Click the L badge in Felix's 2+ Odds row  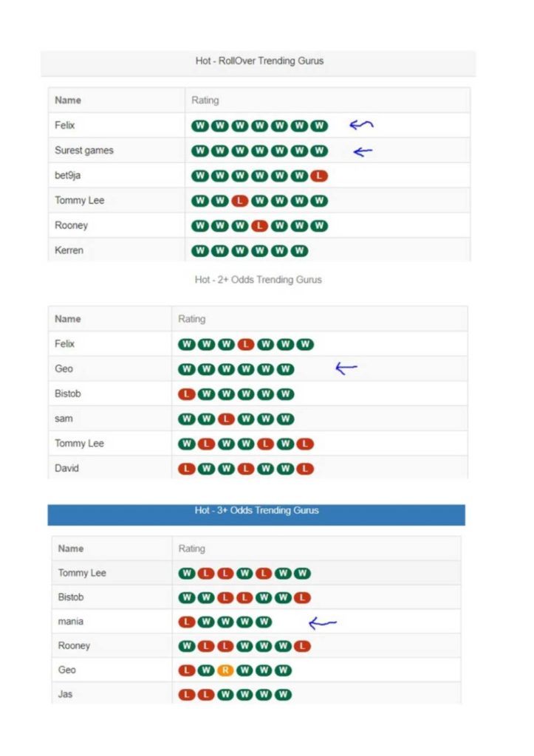[246, 344]
